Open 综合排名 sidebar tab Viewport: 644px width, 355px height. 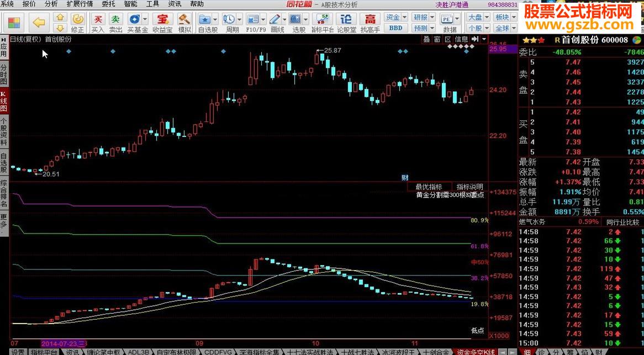(x=4, y=193)
